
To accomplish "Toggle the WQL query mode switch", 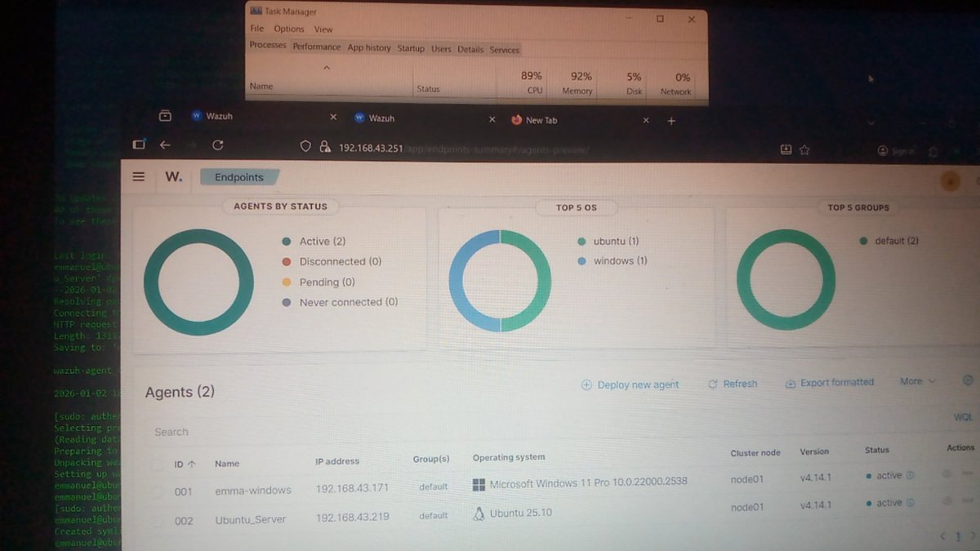I will click(x=964, y=417).
